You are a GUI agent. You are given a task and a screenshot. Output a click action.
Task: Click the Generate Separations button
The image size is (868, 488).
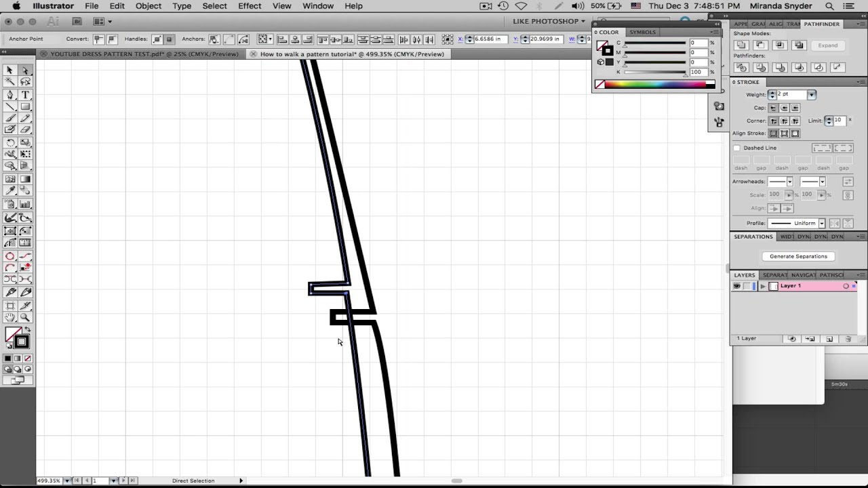[x=798, y=256]
